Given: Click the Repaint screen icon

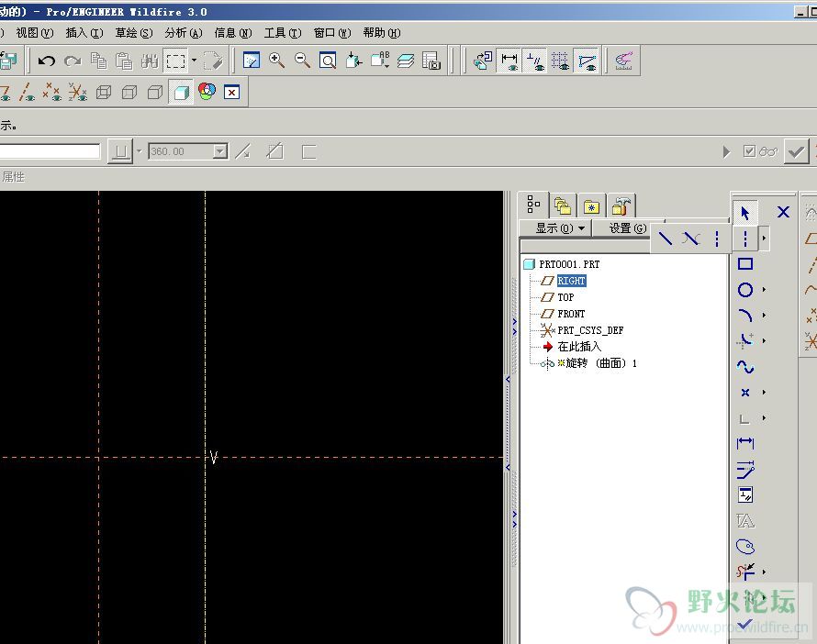Looking at the screenshot, I should [x=252, y=61].
